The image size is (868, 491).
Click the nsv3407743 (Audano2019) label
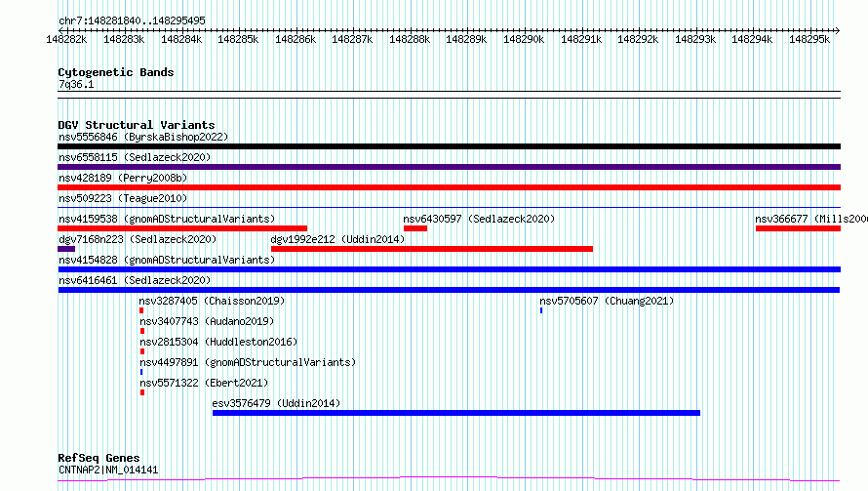[x=207, y=321]
